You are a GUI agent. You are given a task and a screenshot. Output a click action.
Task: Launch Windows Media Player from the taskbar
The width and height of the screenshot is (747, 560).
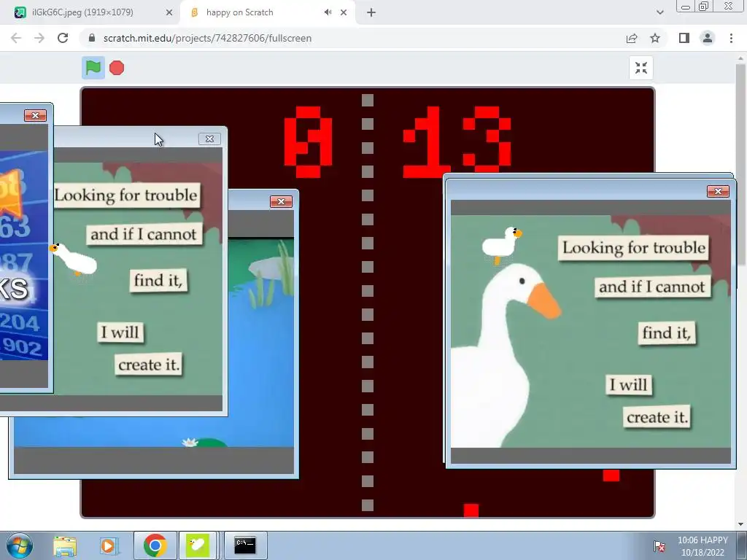108,546
